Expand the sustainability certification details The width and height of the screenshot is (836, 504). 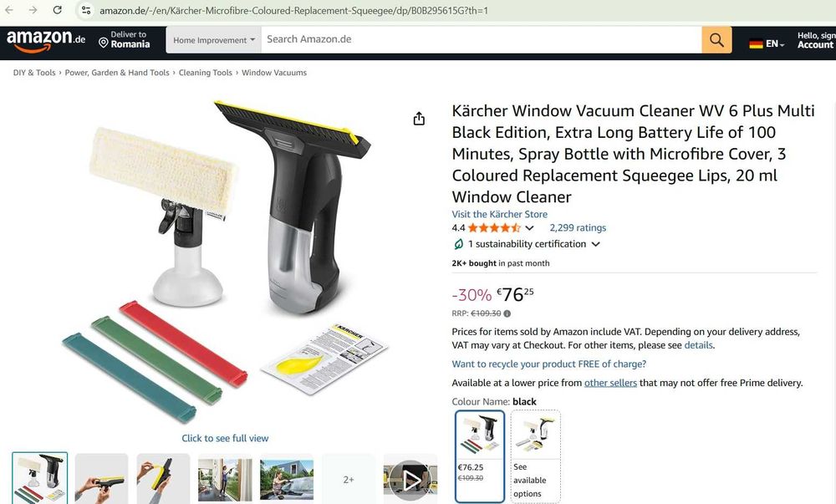tap(595, 244)
